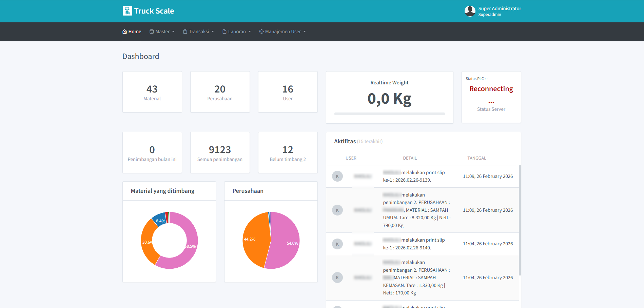Click K avatar in SAMPAH UMUM activity row
The width and height of the screenshot is (644, 308).
[337, 210]
